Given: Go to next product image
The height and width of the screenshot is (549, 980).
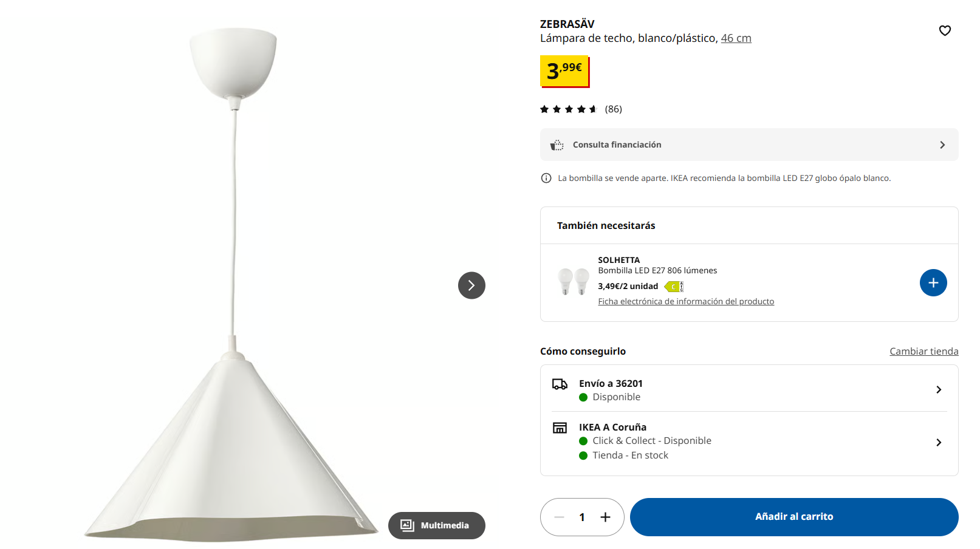Looking at the screenshot, I should click(x=471, y=285).
